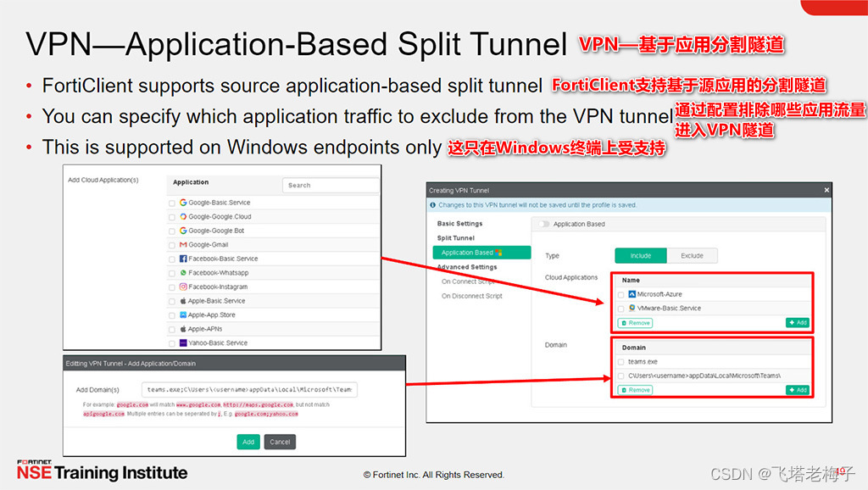Click Add under the Domain list
The height and width of the screenshot is (490, 868).
tap(798, 390)
